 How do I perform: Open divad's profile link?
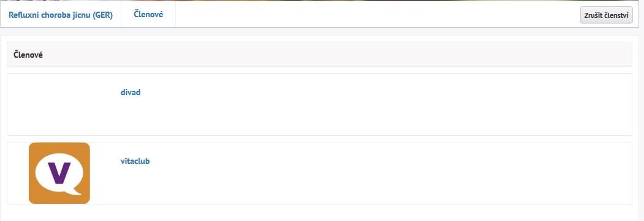tap(131, 92)
